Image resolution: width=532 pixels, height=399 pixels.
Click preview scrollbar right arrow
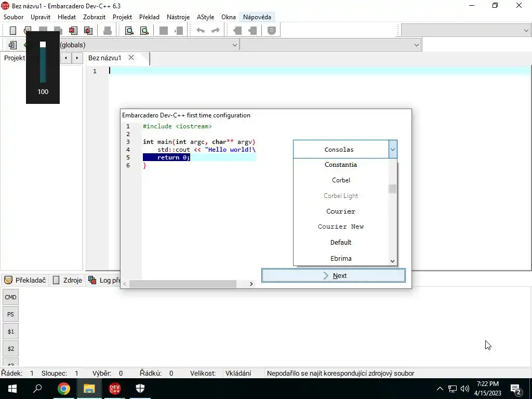(251, 284)
